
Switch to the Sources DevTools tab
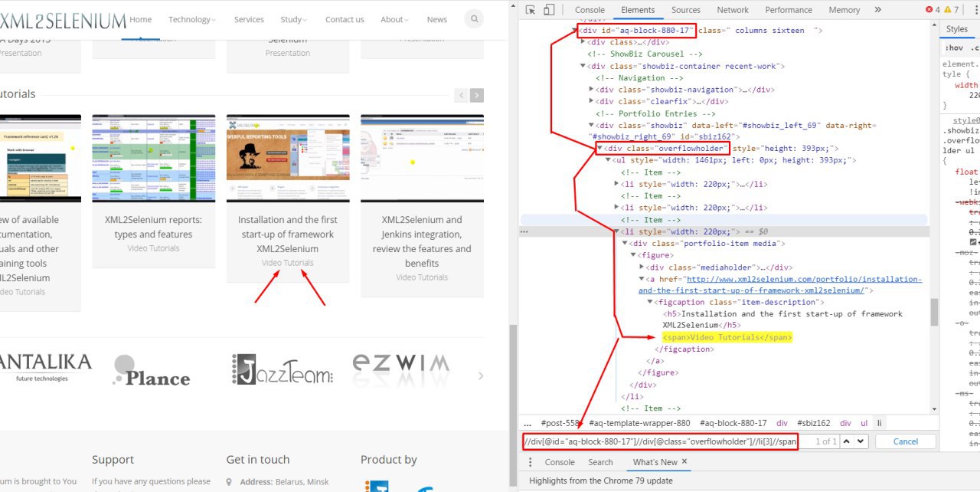click(x=685, y=10)
